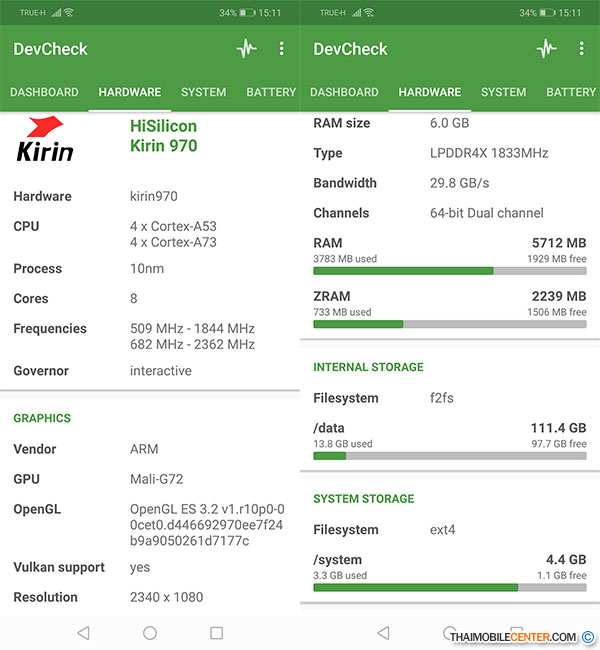
Task: Switch to SYSTEM tab in left screen
Action: click(x=204, y=92)
